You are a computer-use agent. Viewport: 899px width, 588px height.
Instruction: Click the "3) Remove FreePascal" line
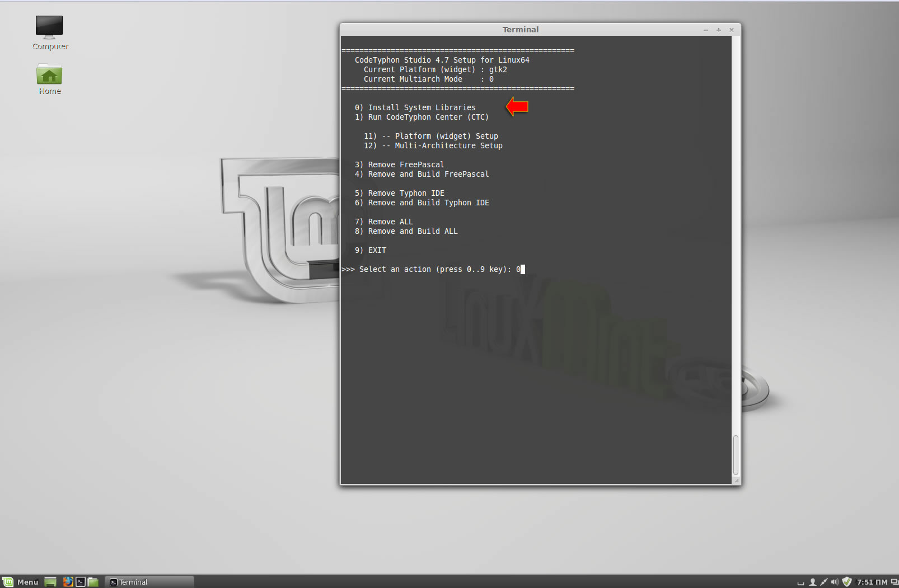tap(399, 164)
